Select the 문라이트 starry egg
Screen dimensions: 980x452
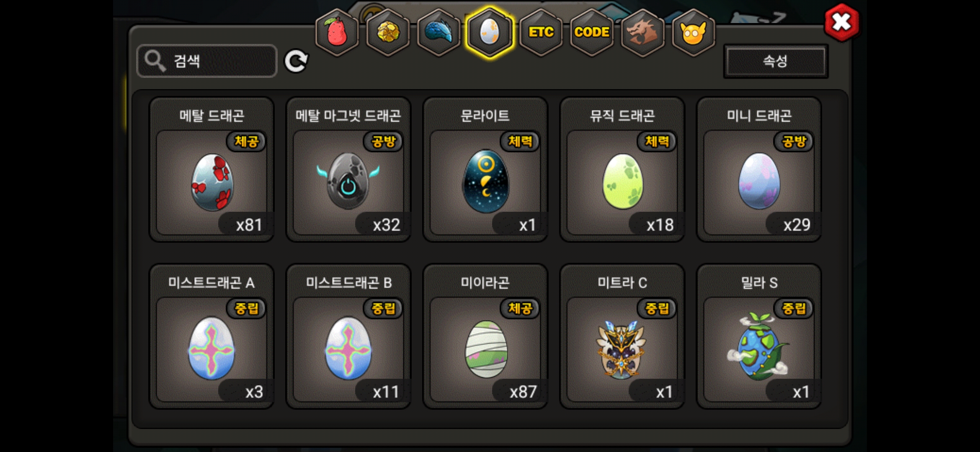click(x=485, y=169)
